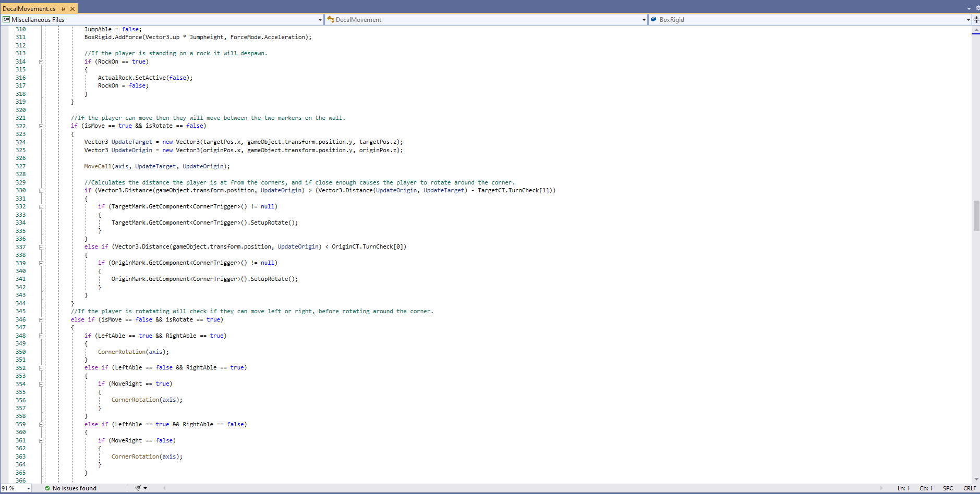Image resolution: width=980 pixels, height=494 pixels.
Task: Click the vertical scrollbar thumb
Action: (976, 215)
